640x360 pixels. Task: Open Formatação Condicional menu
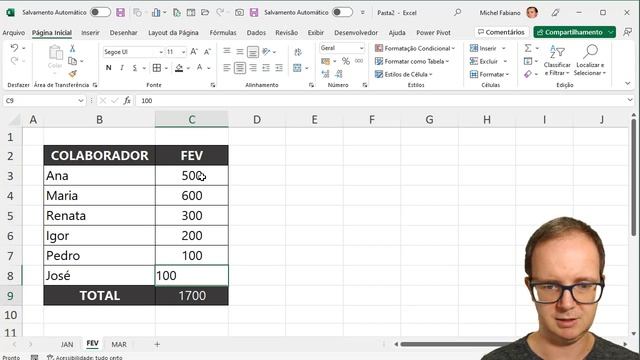[415, 48]
